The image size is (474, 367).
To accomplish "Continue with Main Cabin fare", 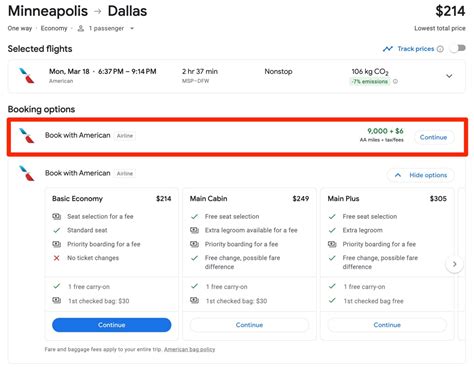I will pos(249,325).
